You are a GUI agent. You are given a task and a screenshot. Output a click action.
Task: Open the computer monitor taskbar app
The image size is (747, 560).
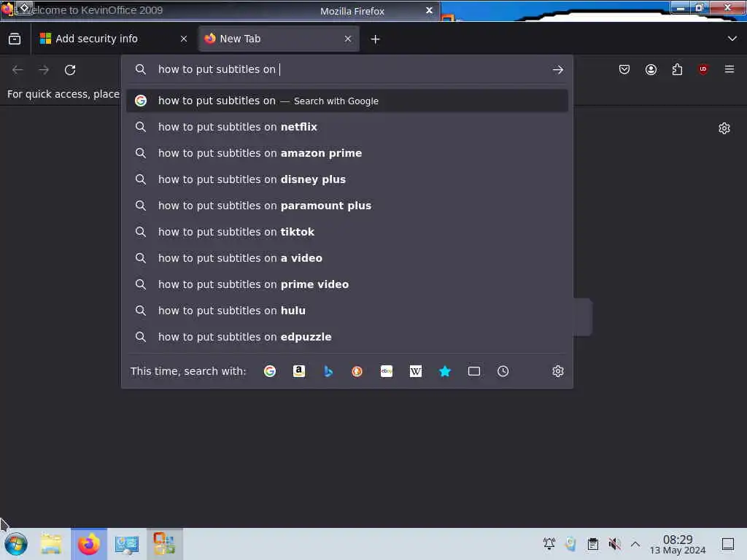(x=127, y=544)
